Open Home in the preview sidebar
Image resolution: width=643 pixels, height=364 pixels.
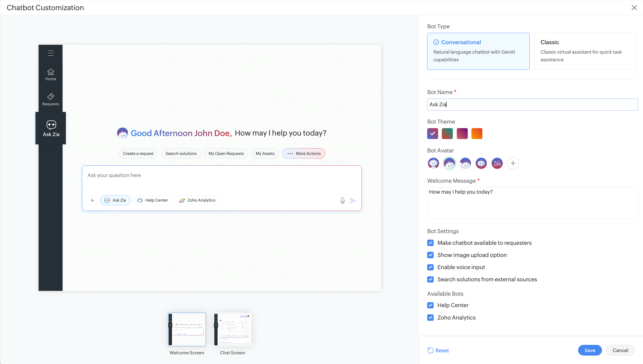51,75
